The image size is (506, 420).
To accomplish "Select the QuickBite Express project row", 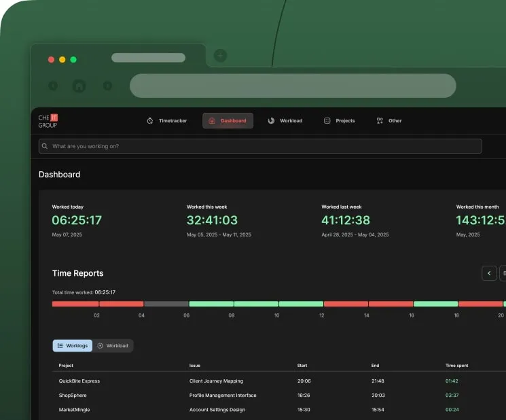I will tap(279, 381).
